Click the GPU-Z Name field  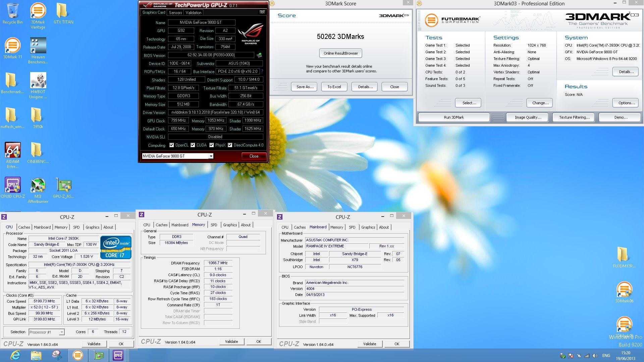[x=201, y=22]
